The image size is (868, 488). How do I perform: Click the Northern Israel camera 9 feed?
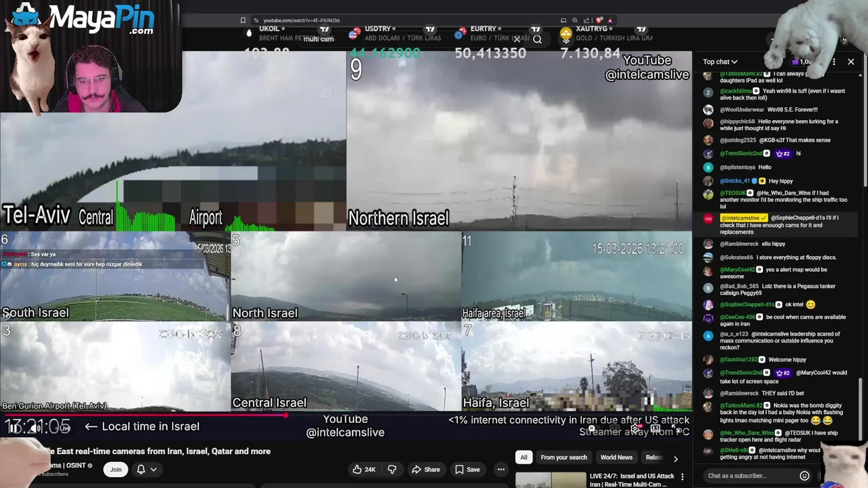coord(519,141)
